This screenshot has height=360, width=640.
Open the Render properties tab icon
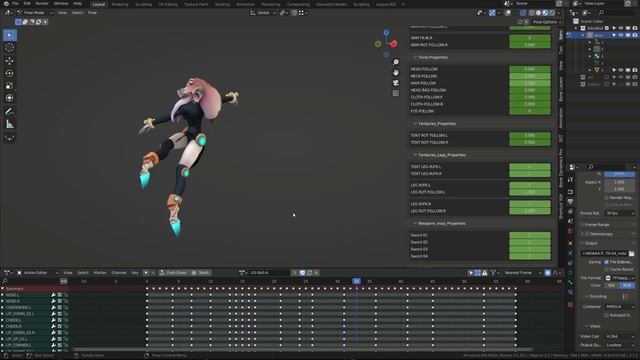click(571, 191)
